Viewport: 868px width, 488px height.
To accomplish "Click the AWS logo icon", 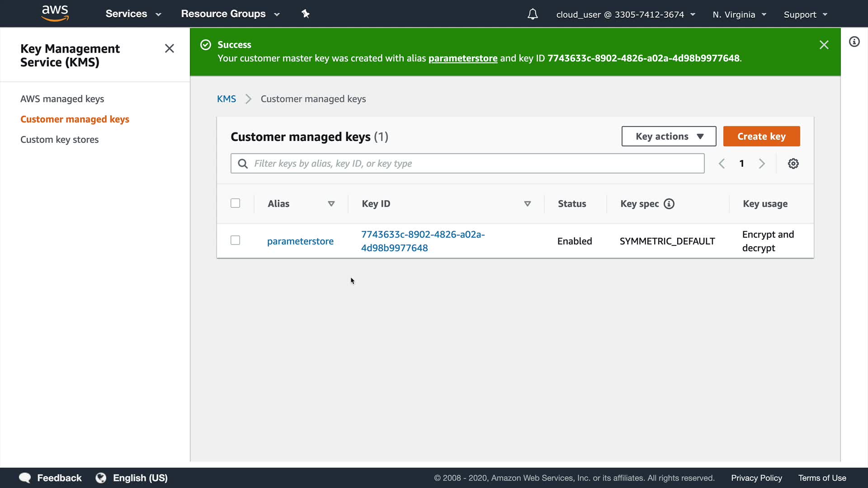I will click(x=55, y=13).
